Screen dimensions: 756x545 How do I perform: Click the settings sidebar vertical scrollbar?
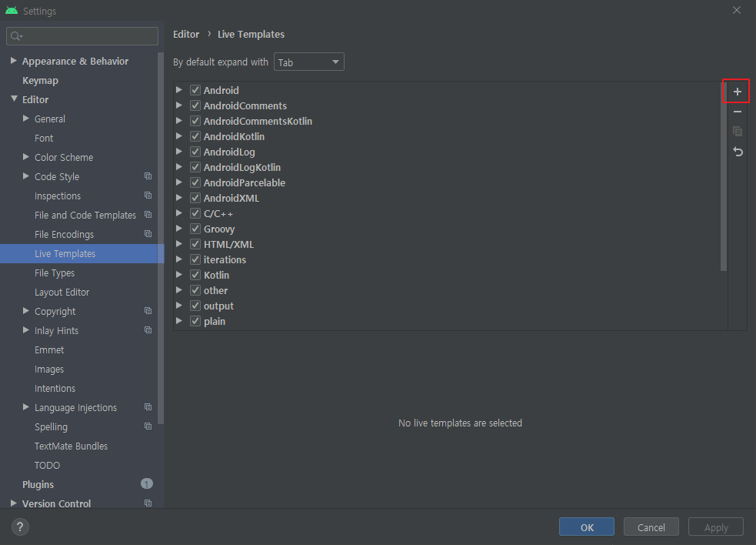[x=161, y=238]
